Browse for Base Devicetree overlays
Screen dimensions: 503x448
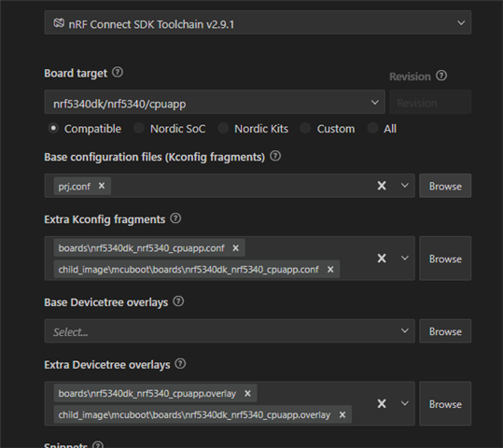point(445,331)
